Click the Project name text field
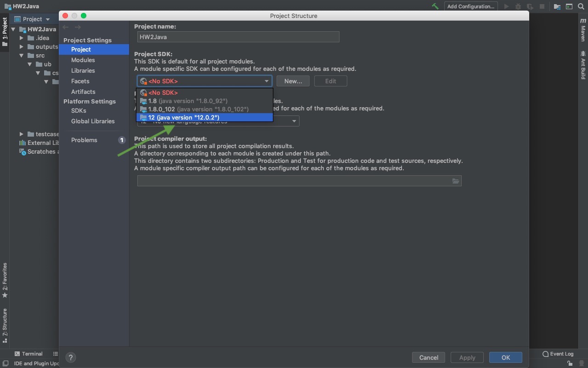 pyautogui.click(x=238, y=37)
